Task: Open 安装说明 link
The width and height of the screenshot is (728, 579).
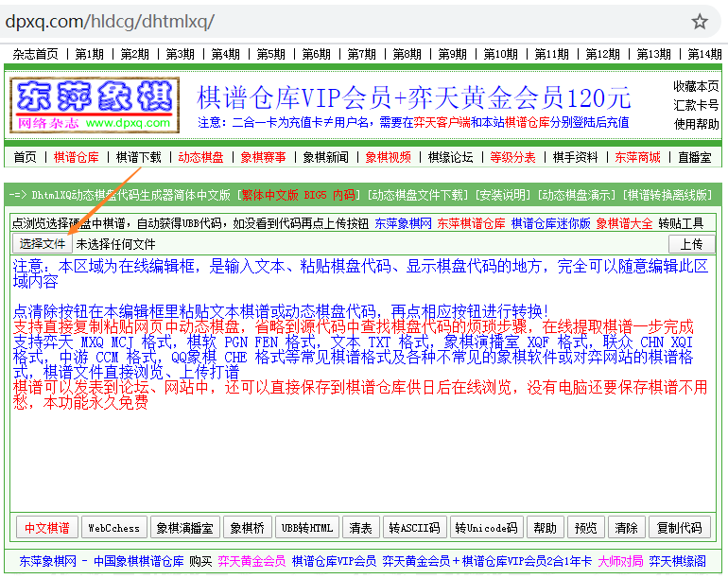Action: 503,195
